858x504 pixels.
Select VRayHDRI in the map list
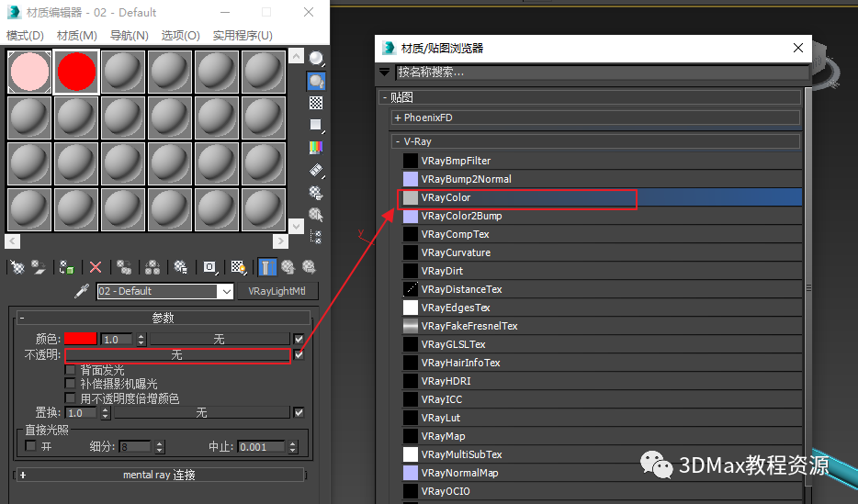pos(603,381)
